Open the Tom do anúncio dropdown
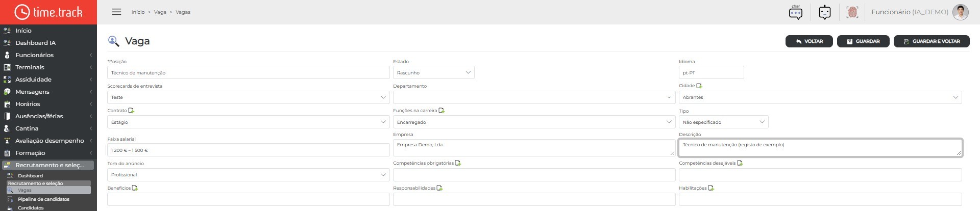The width and height of the screenshot is (980, 211). (248, 174)
